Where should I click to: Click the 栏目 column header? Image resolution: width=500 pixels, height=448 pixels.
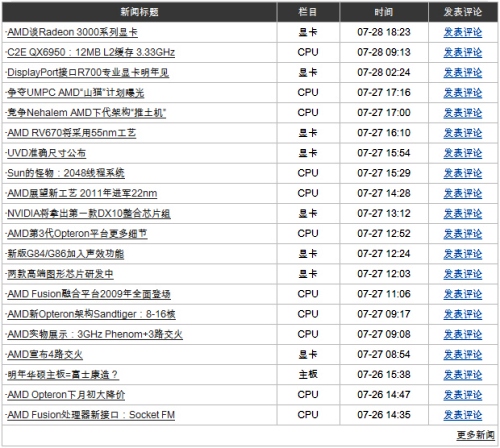click(x=308, y=12)
